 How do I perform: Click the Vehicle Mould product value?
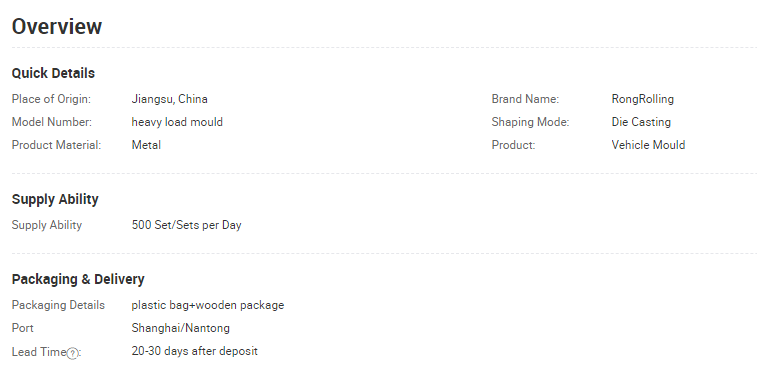[x=648, y=145]
